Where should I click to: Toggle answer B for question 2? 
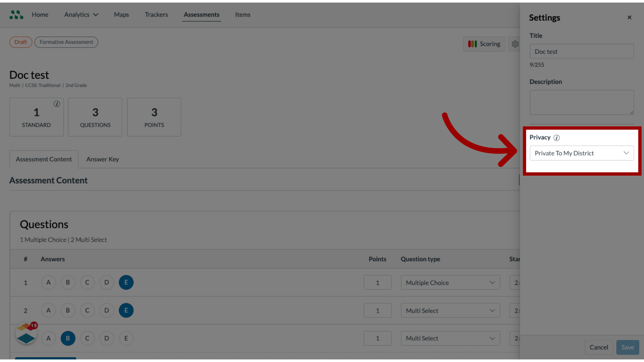(68, 310)
